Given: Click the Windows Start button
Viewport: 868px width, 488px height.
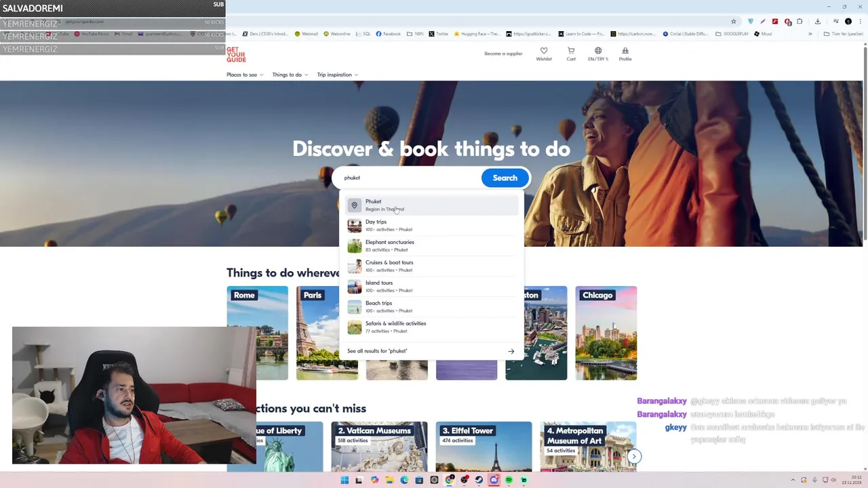Looking at the screenshot, I should 344,480.
